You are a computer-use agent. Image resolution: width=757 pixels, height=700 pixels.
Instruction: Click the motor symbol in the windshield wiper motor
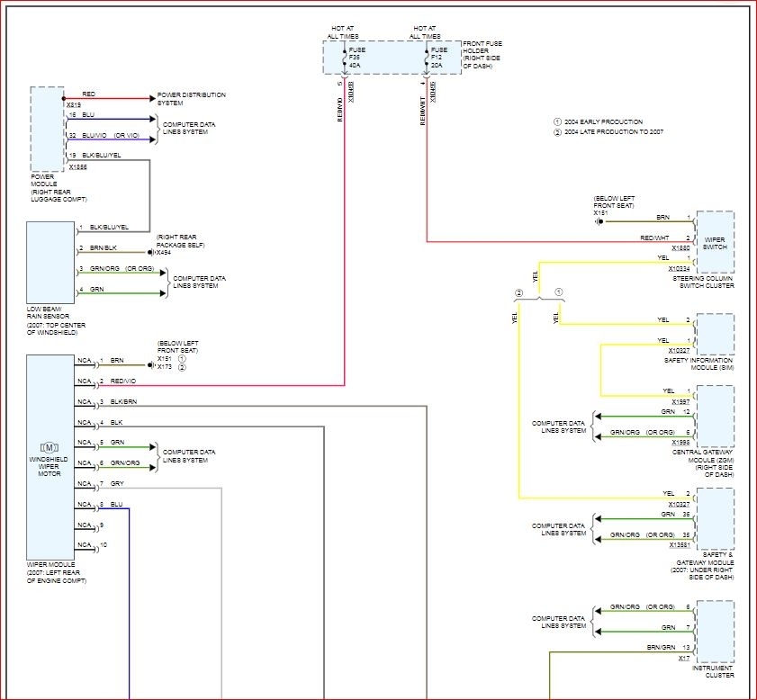[50, 447]
